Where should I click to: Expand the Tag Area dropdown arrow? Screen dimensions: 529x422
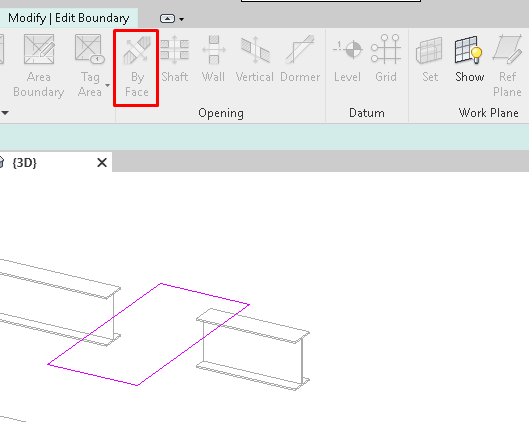click(107, 85)
